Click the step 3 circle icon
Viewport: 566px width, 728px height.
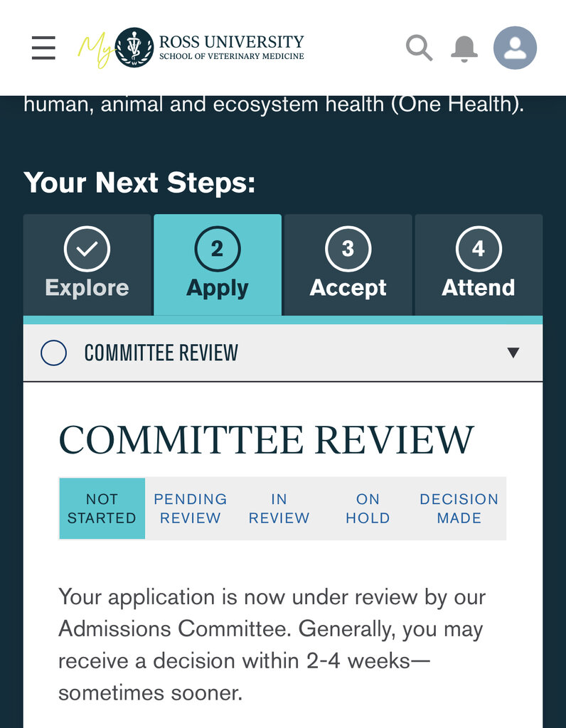point(348,249)
